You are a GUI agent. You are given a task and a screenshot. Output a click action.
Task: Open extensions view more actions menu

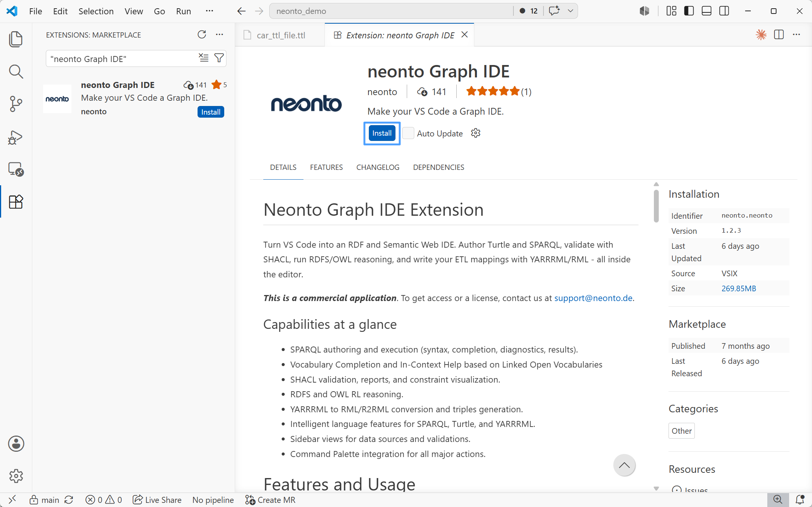coord(219,35)
